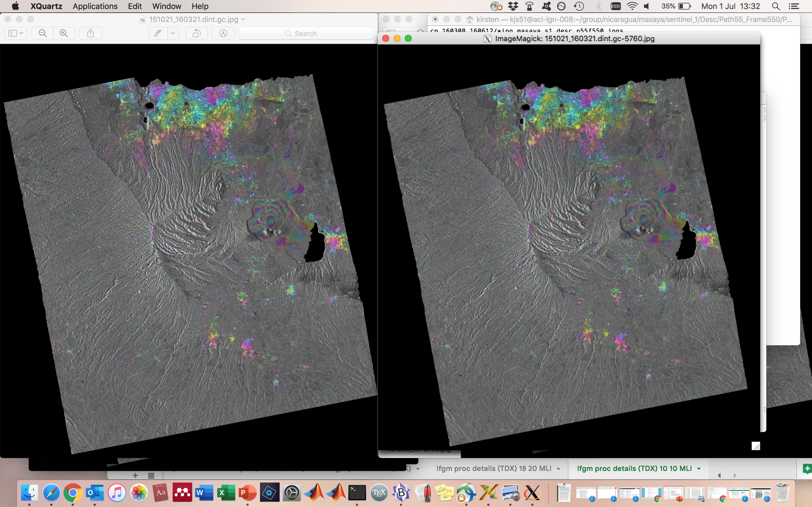812x507 pixels.
Task: Open the all sheets list button
Action: 151,475
